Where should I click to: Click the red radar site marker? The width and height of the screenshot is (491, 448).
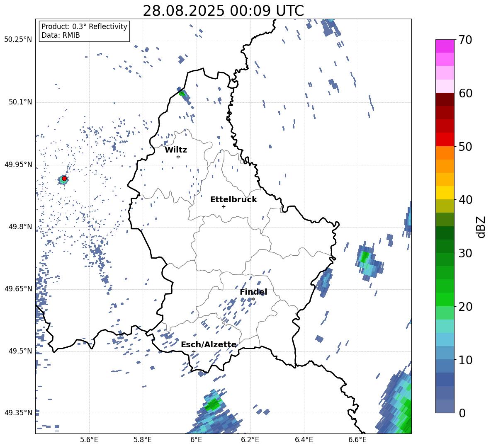[x=64, y=179]
